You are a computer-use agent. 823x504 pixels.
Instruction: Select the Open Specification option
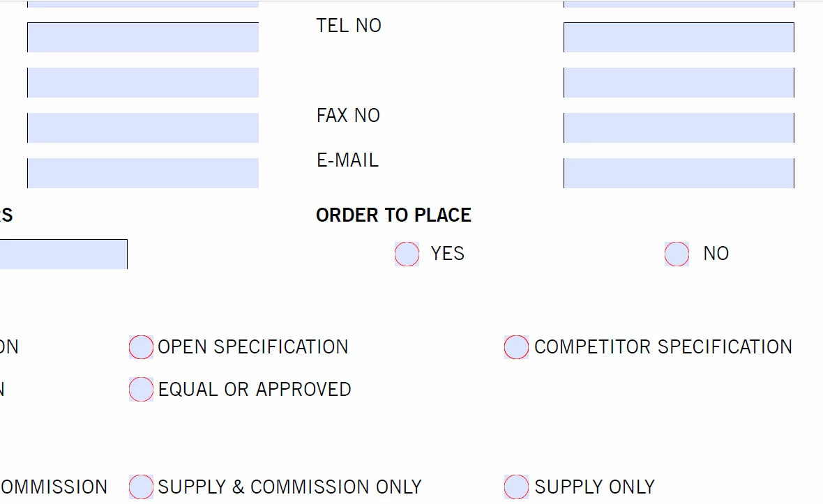click(x=141, y=347)
